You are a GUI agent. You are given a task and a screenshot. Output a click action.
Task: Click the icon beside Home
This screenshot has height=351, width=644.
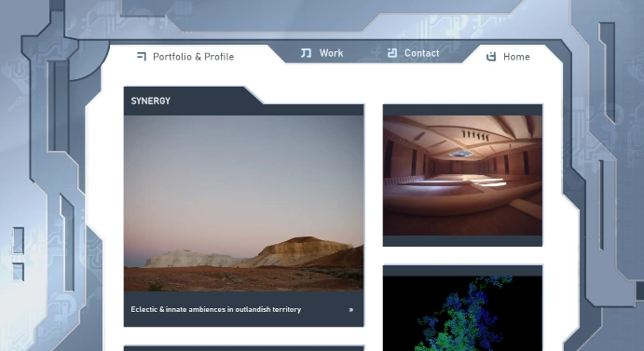(x=491, y=57)
